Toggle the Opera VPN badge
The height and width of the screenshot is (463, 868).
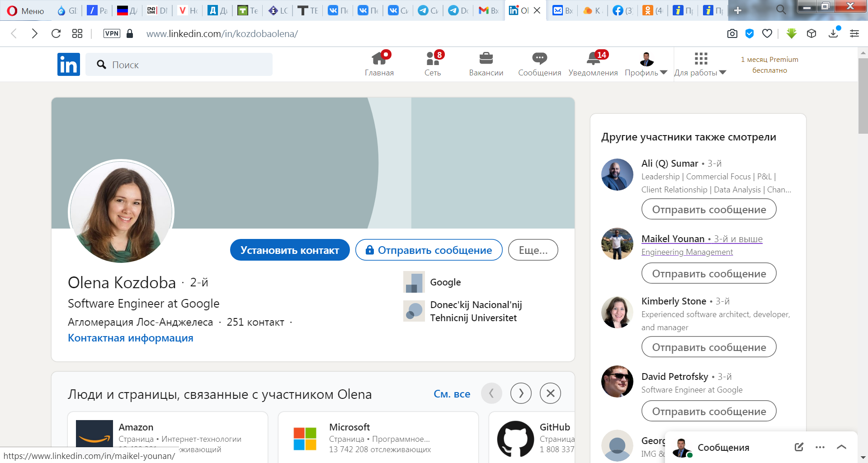point(112,33)
